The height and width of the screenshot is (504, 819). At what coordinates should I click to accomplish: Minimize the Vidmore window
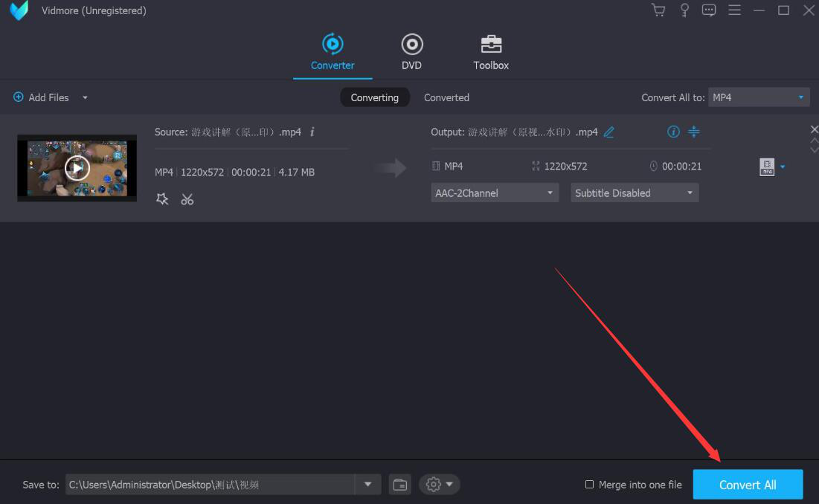click(759, 10)
